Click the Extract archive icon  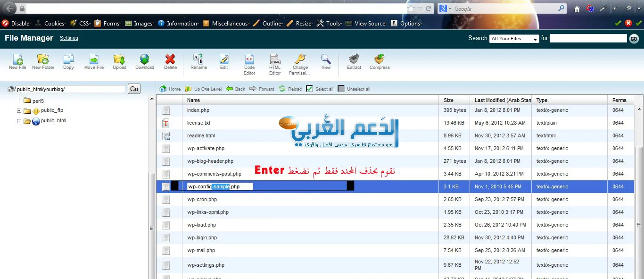coord(354,60)
